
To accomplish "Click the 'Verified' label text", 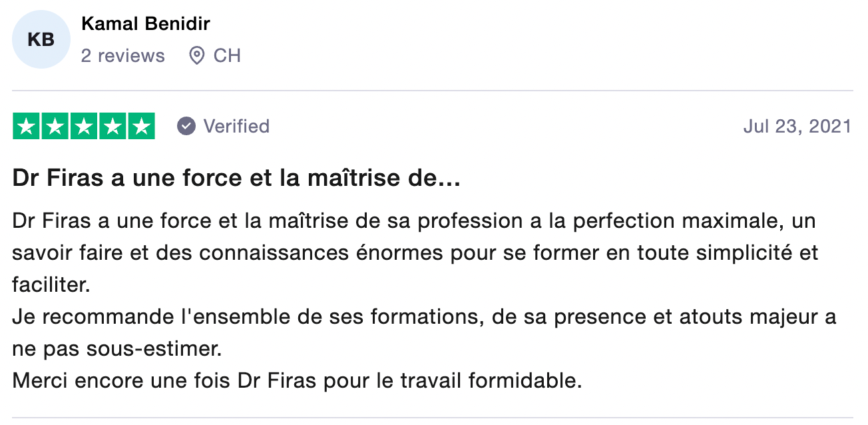I will [x=236, y=126].
